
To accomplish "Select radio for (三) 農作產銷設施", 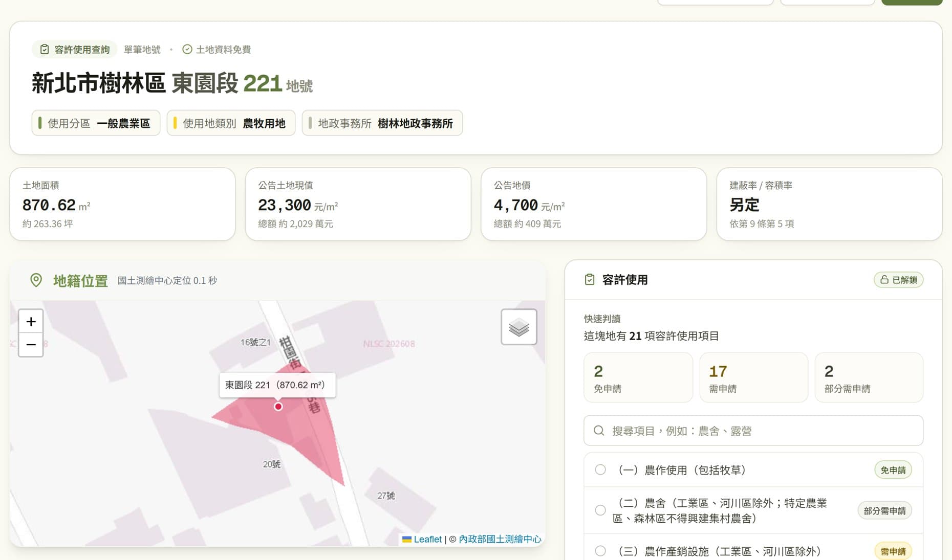I will point(600,551).
